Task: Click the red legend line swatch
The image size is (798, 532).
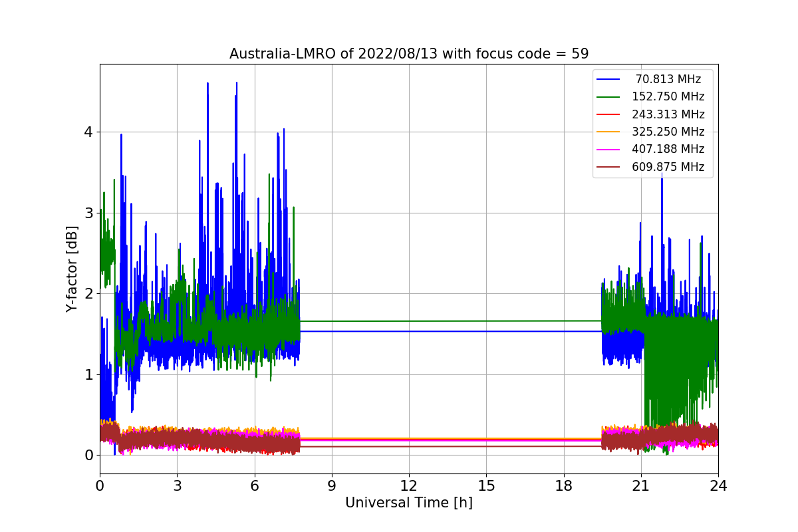Action: tap(608, 114)
